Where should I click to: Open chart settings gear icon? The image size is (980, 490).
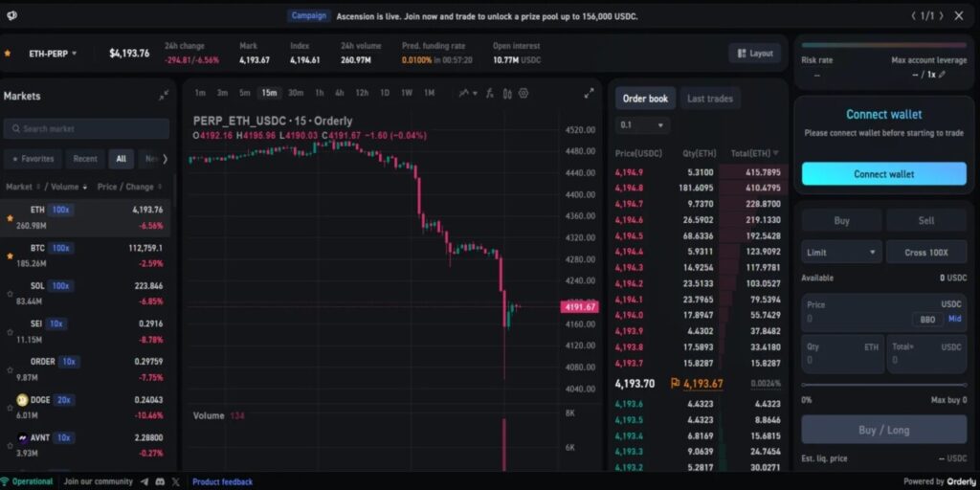click(x=523, y=93)
